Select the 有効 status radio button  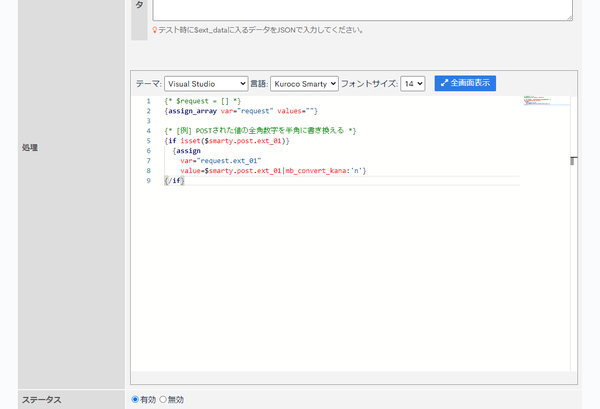coord(135,399)
